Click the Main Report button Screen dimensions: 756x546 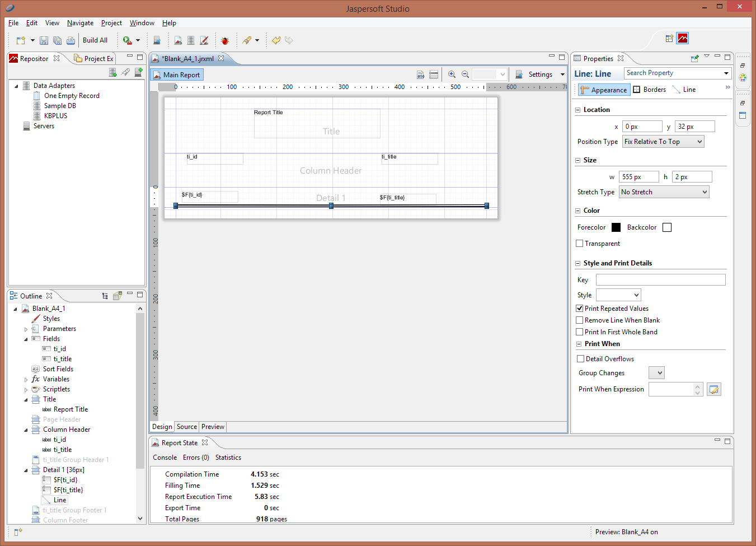(x=176, y=74)
